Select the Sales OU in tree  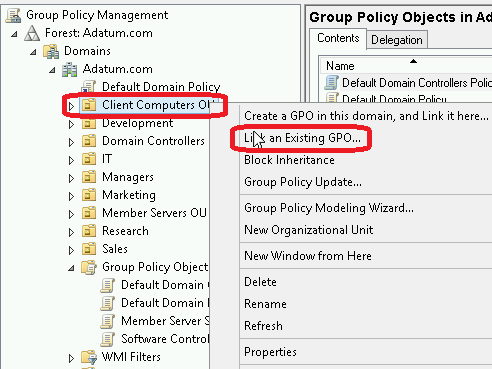tap(115, 249)
